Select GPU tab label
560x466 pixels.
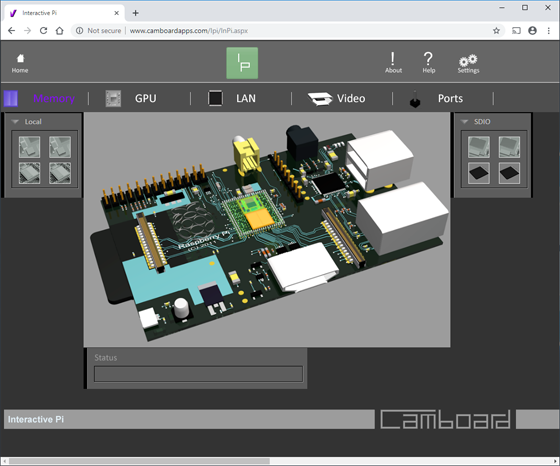pyautogui.click(x=145, y=99)
